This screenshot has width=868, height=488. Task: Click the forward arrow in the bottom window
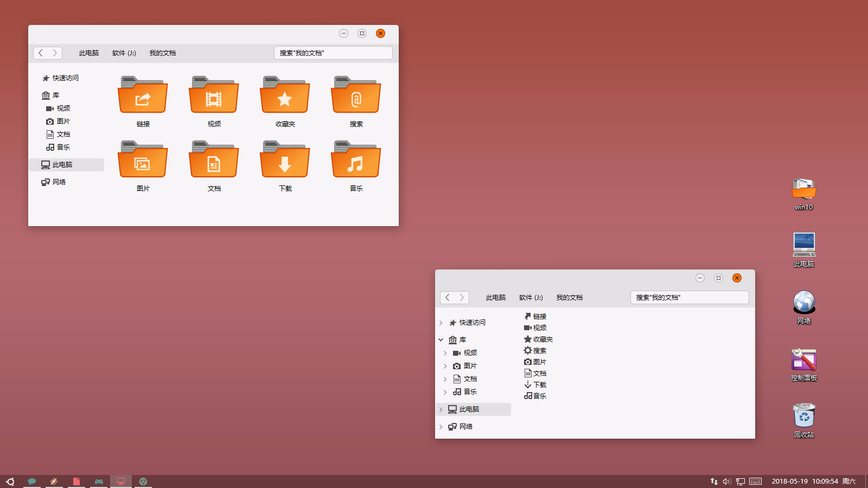tap(461, 297)
